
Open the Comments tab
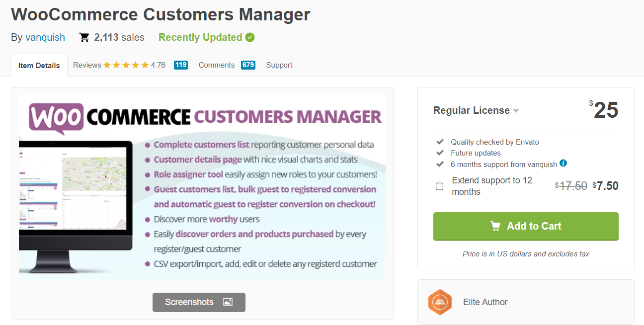pos(216,65)
